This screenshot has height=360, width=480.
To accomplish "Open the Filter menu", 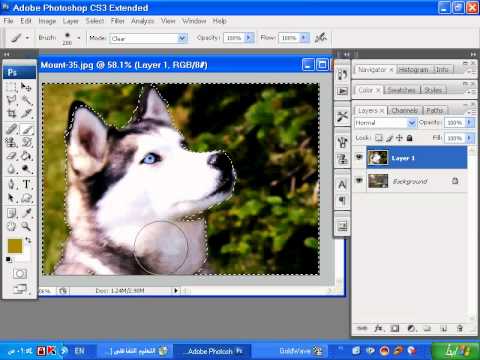I will coord(117,21).
